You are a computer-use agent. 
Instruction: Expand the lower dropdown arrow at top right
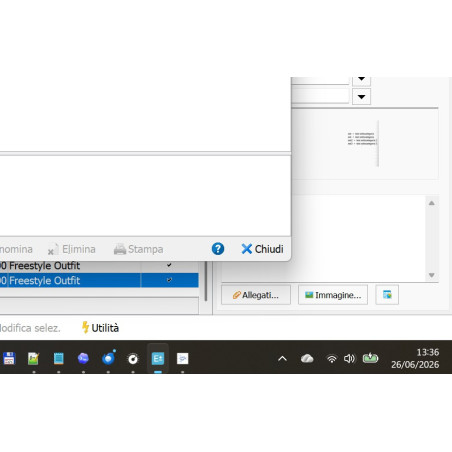(x=361, y=97)
